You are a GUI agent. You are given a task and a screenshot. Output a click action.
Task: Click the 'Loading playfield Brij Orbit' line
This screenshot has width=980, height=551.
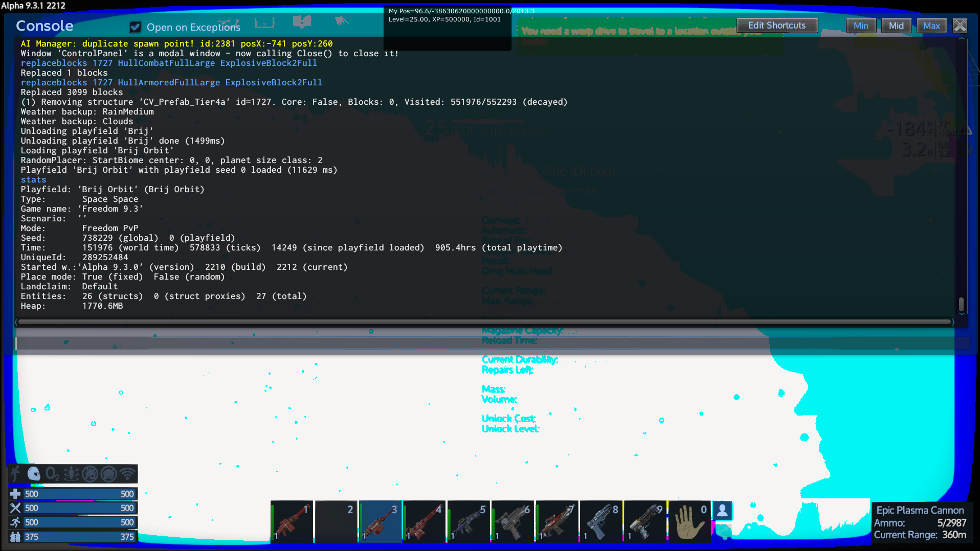pos(97,151)
